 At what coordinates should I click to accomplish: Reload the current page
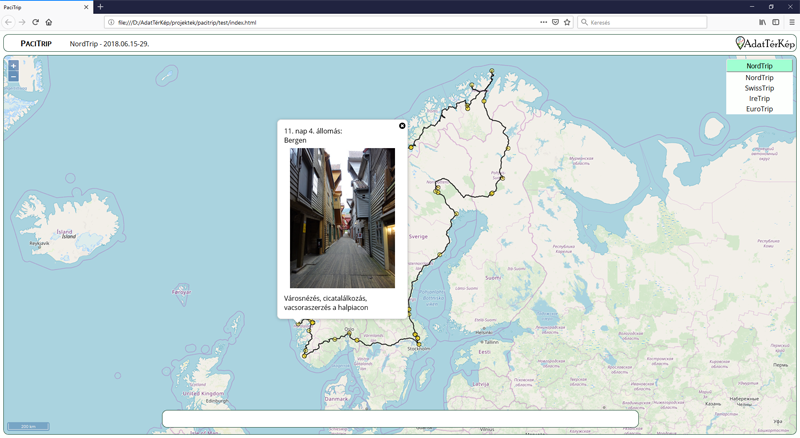click(x=35, y=22)
